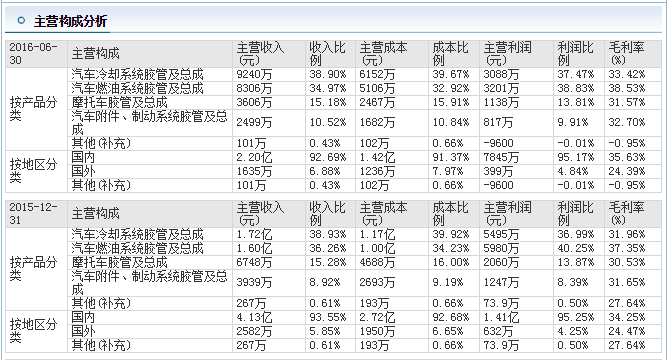Click revenue value 2.20亿 for 国内

coord(254,157)
